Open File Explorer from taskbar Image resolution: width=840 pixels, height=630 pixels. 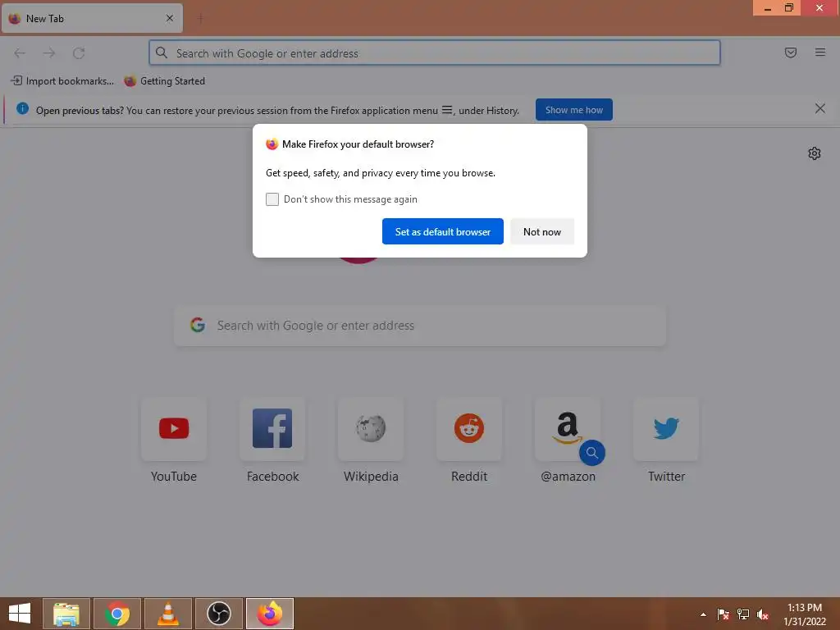[x=66, y=614]
